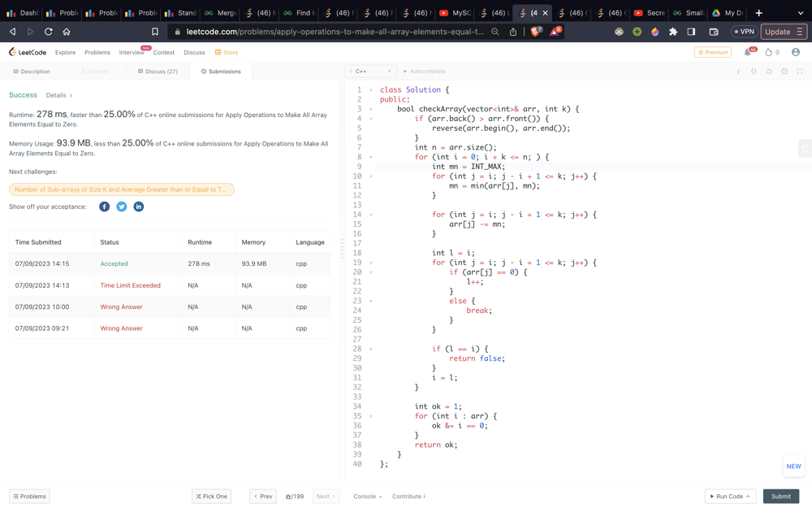812x508 pixels.
Task: Reset code to default with revert icon
Action: coord(769,72)
